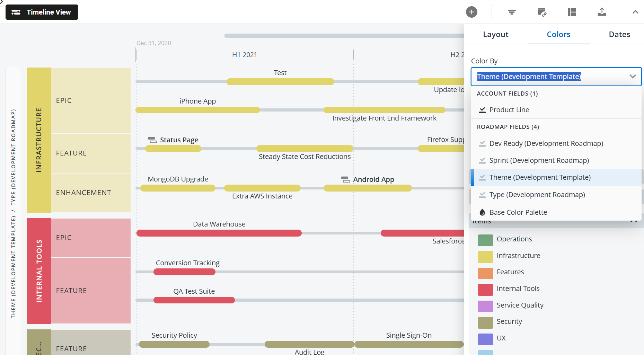
Task: Select Dev Ready (Development Roadmap) field
Action: pos(546,143)
